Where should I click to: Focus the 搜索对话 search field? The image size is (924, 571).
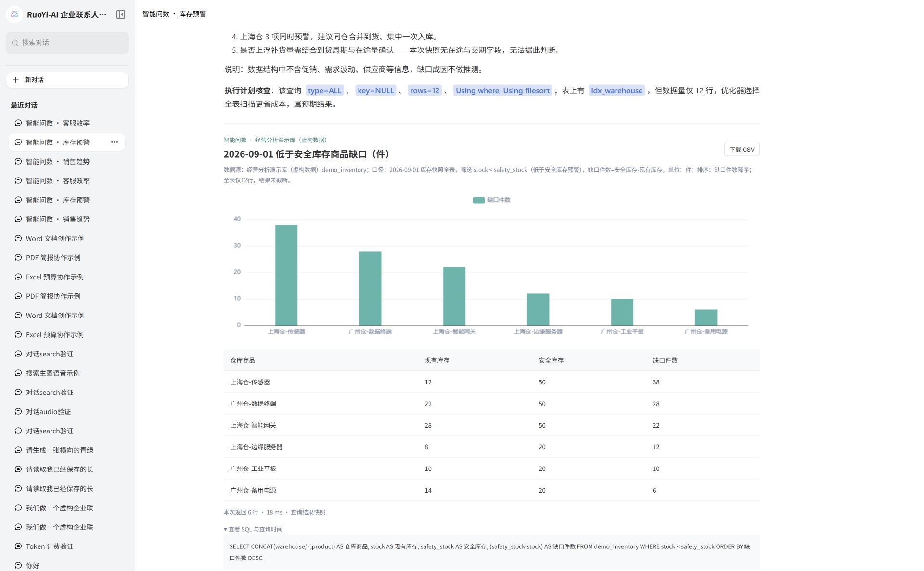pos(67,43)
